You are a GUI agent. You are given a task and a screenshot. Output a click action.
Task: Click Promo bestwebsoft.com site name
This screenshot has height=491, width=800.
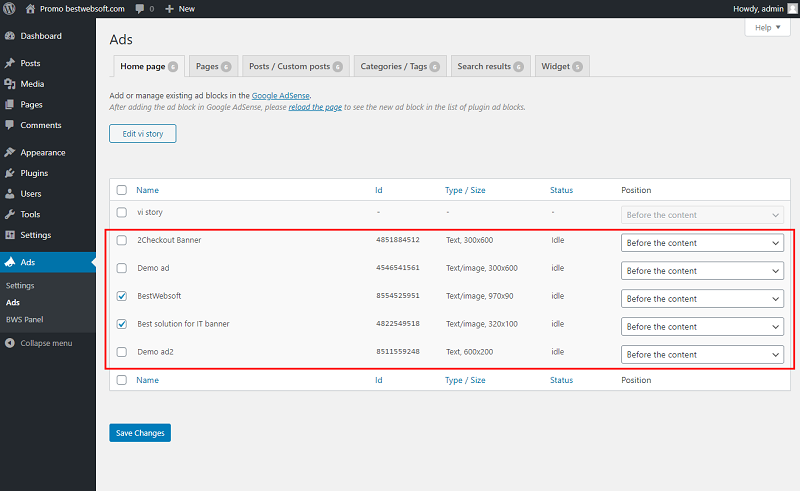(82, 9)
